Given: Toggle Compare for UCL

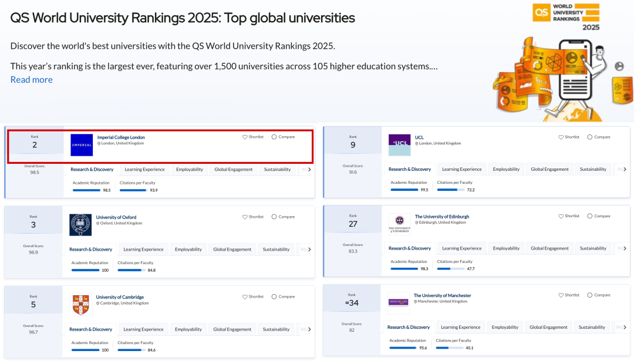Looking at the screenshot, I should coord(590,137).
